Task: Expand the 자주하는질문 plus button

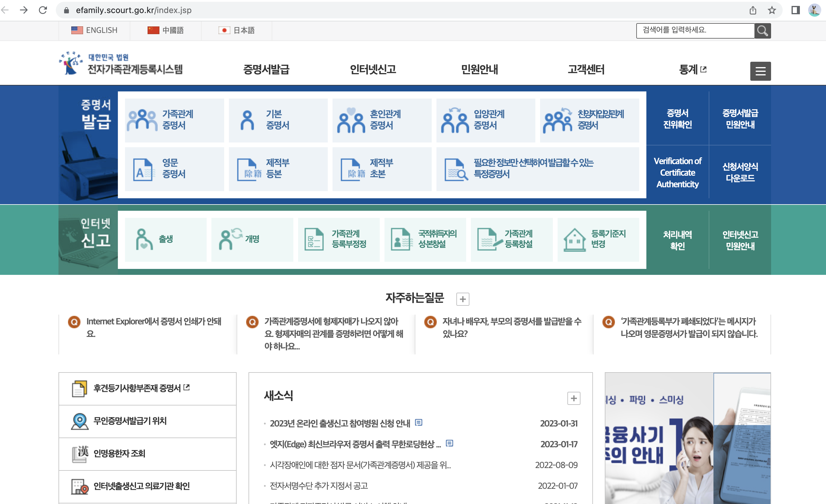Action: pos(462,299)
